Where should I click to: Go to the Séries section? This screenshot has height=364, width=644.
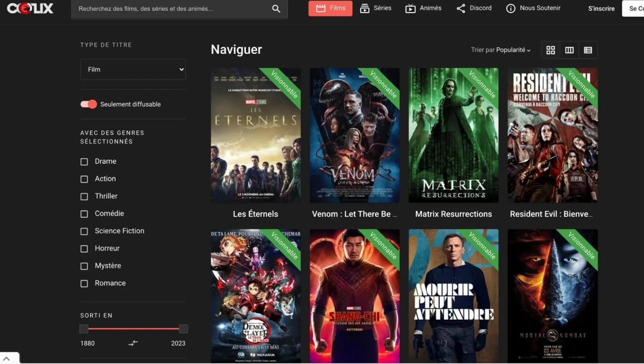375,8
